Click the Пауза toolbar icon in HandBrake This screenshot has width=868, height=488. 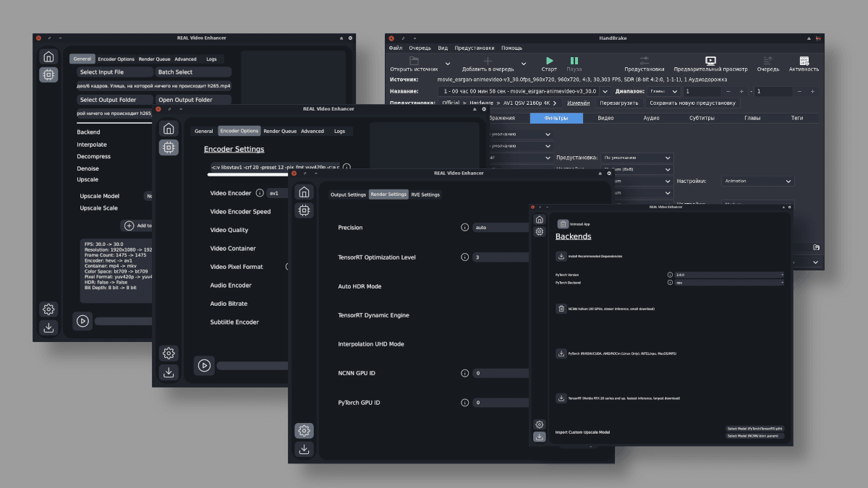click(574, 61)
